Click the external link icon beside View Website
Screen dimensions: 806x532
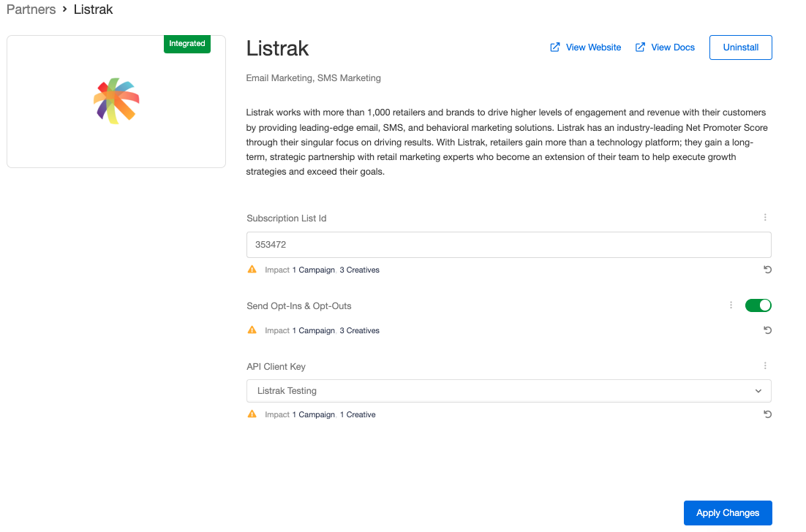555,47
